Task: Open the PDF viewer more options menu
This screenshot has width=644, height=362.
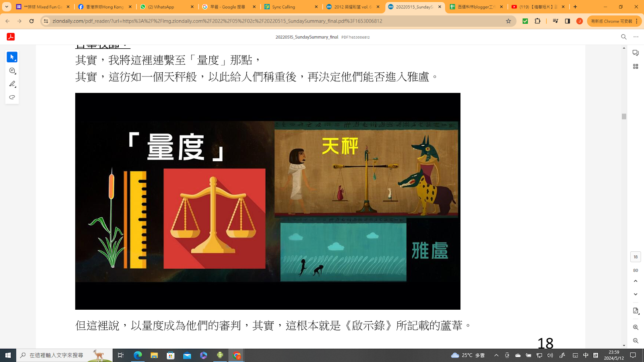Action: point(636,37)
